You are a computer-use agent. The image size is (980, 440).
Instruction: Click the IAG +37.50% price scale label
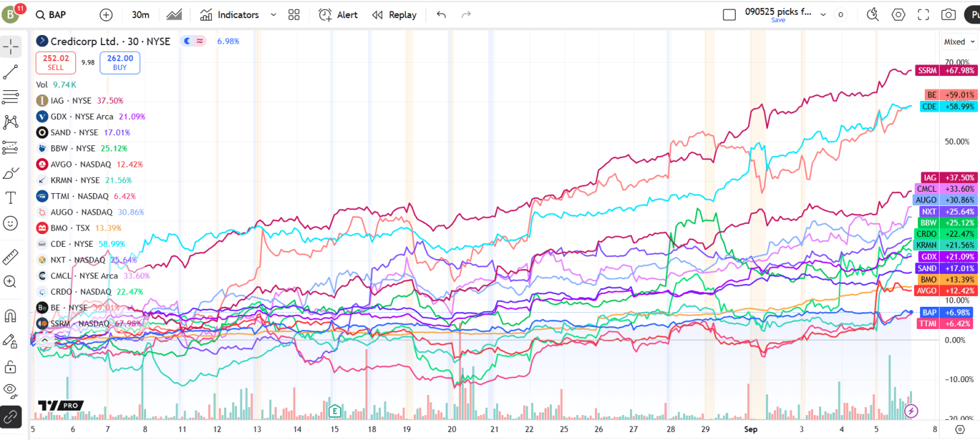pos(949,178)
